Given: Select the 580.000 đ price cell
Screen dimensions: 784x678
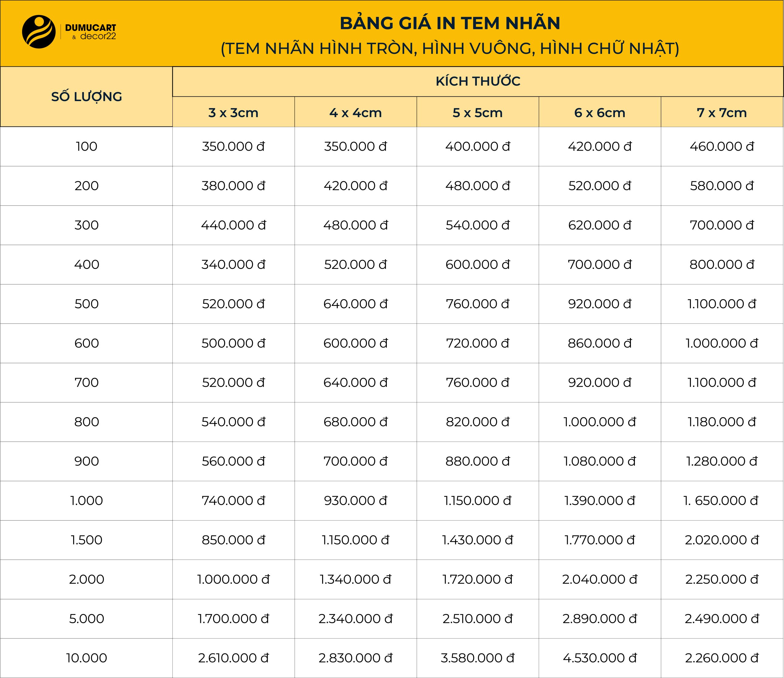Looking at the screenshot, I should click(722, 186).
